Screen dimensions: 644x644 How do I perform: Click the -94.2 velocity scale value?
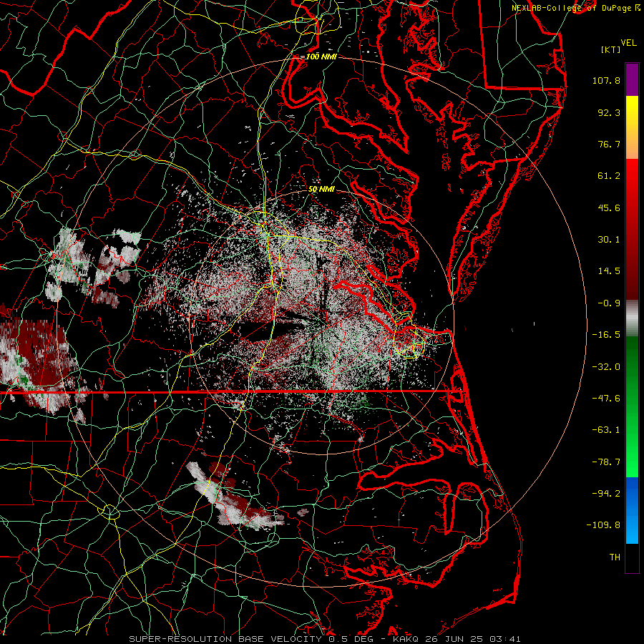point(606,494)
